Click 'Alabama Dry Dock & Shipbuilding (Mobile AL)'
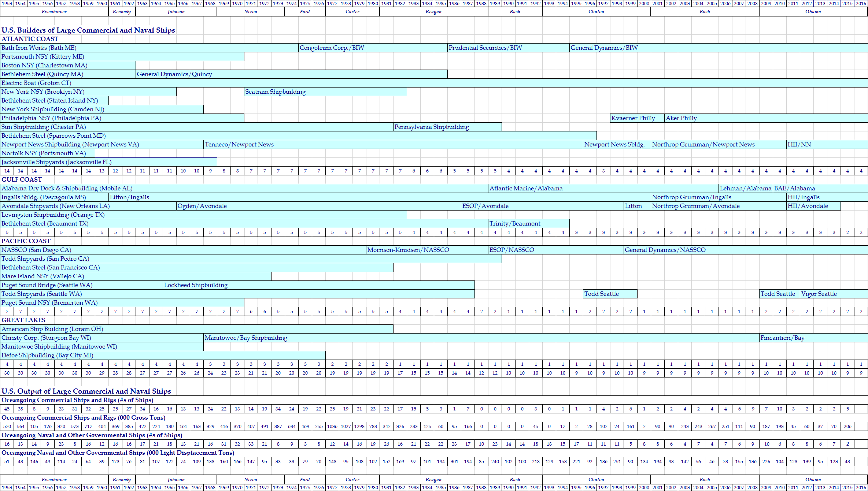The width and height of the screenshot is (868, 491). click(244, 188)
